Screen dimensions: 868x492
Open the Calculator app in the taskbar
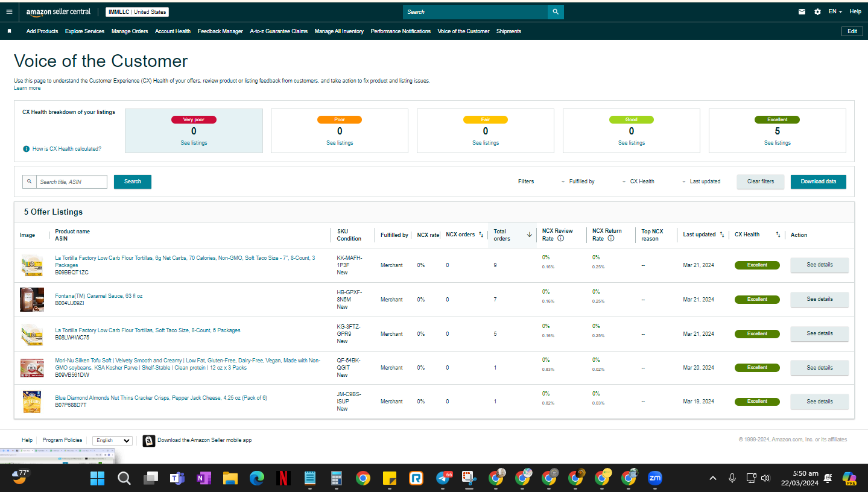click(337, 479)
